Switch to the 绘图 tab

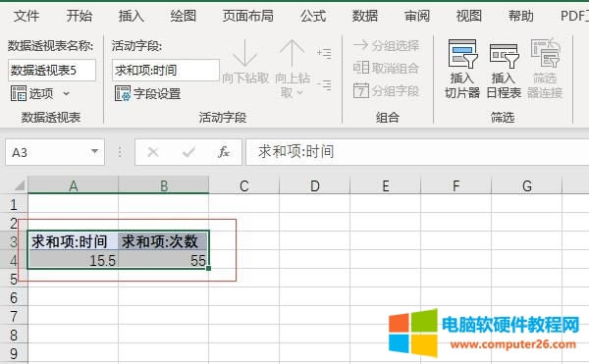[183, 16]
